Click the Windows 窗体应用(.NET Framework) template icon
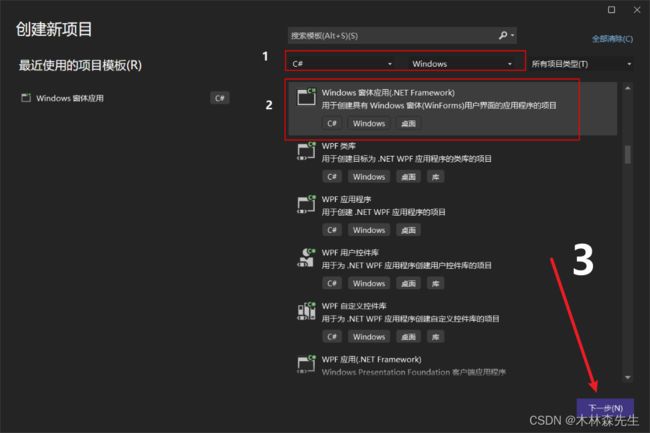 point(306,96)
